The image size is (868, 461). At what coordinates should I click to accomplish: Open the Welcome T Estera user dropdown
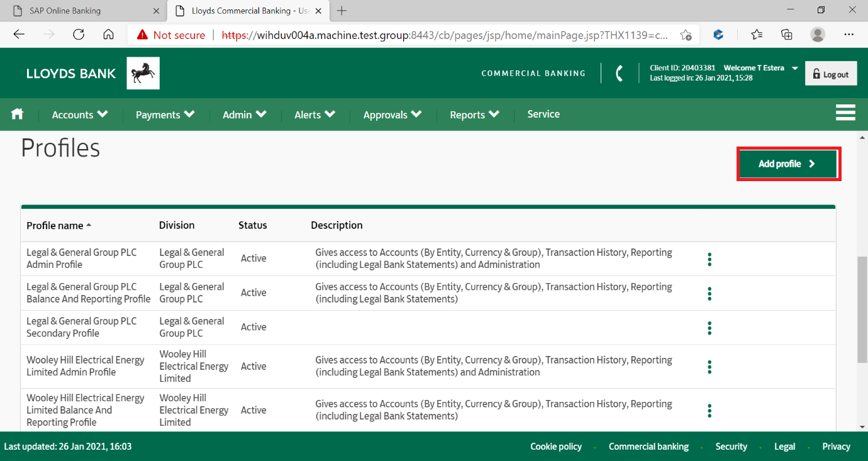click(761, 68)
